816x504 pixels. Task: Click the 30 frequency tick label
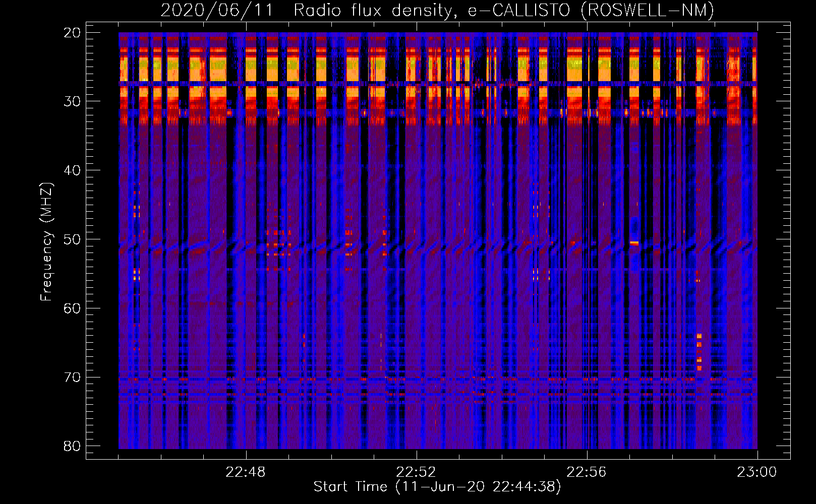pos(72,101)
